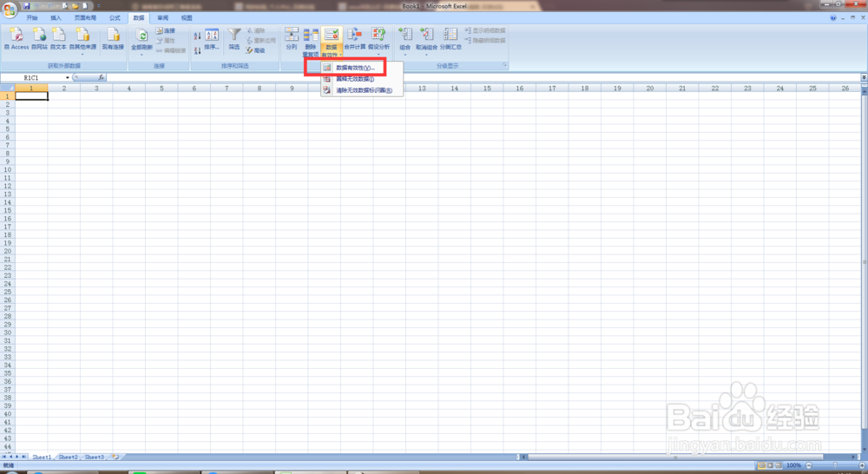The height and width of the screenshot is (474, 868).
Task: Select column header 13
Action: [x=422, y=88]
